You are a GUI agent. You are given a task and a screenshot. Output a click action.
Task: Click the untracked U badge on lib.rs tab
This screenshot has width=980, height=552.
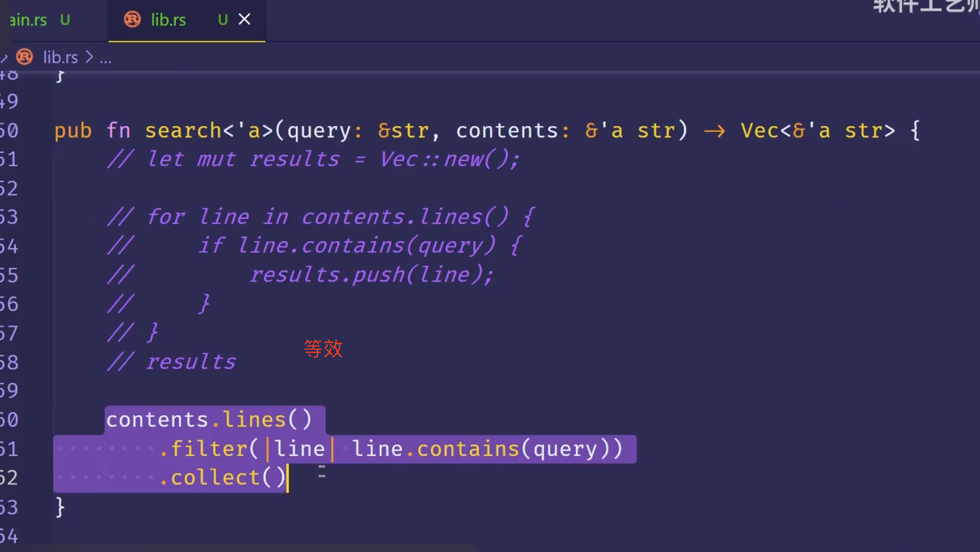point(222,20)
